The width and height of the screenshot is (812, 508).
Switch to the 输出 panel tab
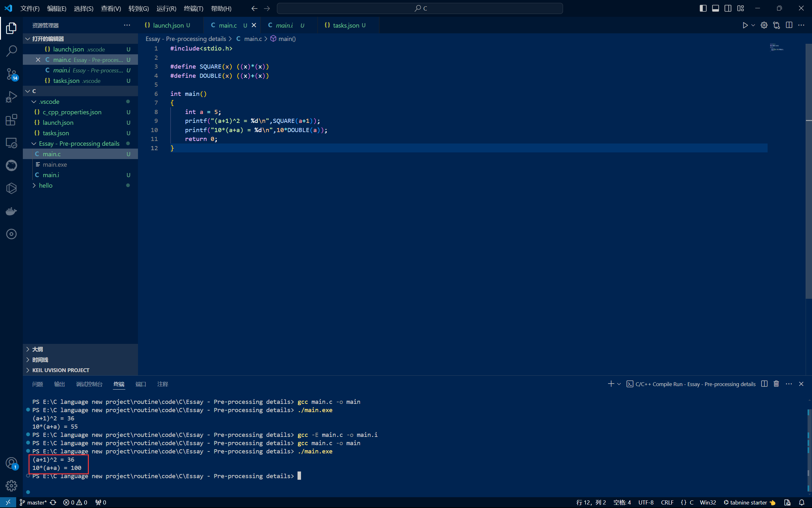click(59, 384)
